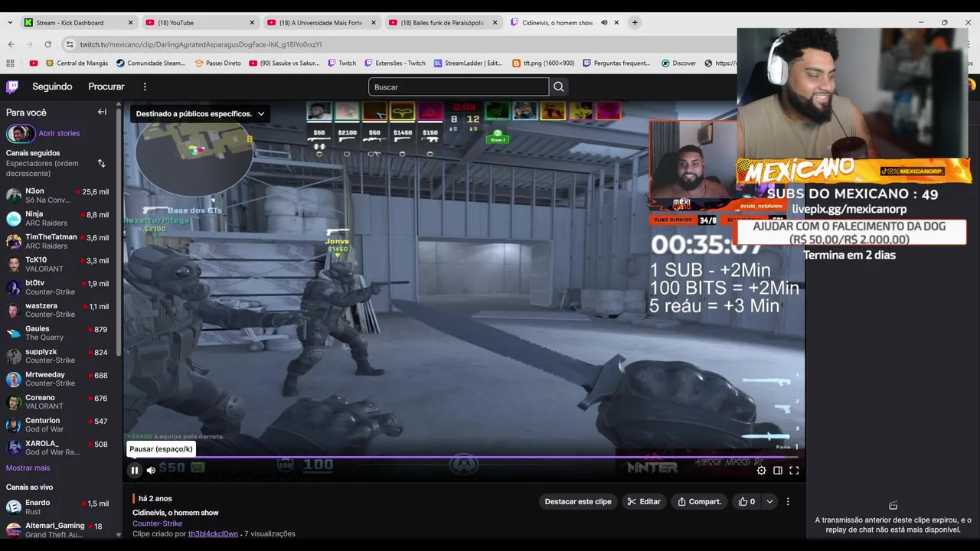Open the Chrome tab search dropdown
The width and height of the screenshot is (980, 551).
click(10, 23)
